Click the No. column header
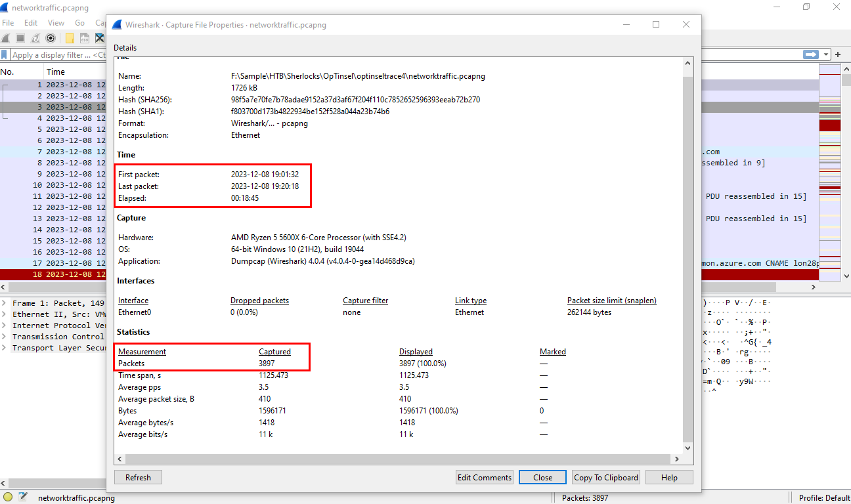 point(22,72)
